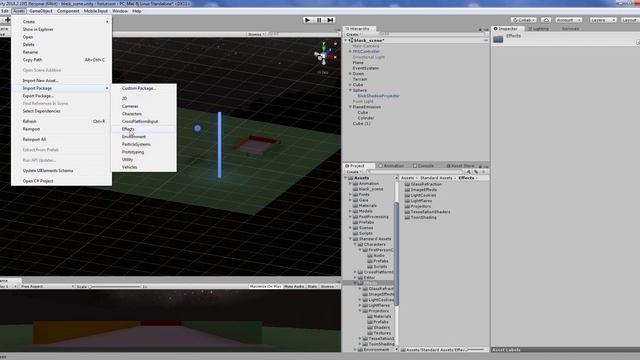Click the Project panel search field
The image size is (640, 360).
click(414, 172)
